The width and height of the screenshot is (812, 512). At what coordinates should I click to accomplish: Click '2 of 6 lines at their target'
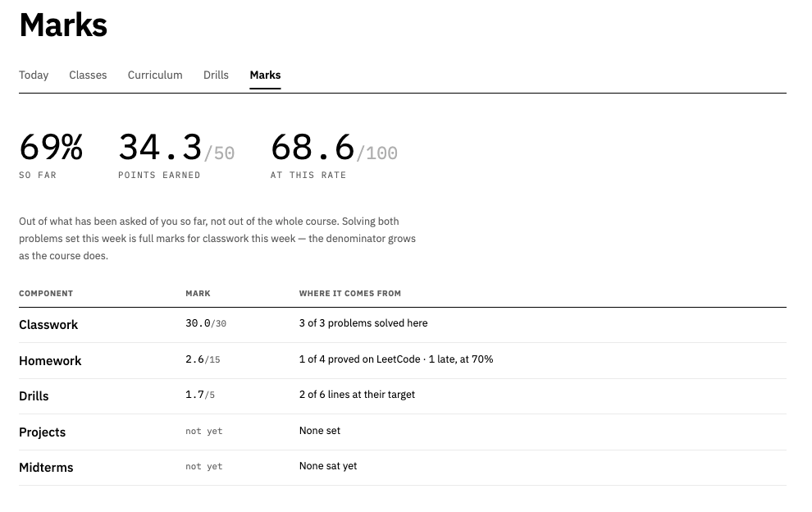tap(357, 395)
